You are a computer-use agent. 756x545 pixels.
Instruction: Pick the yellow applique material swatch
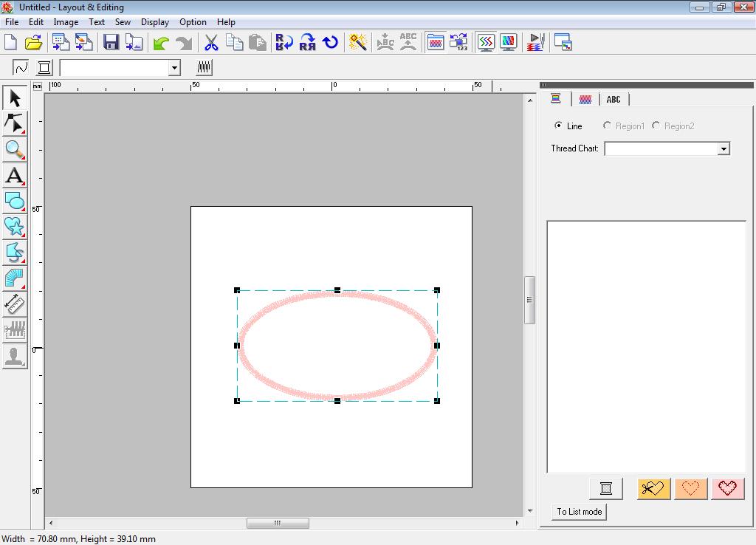point(654,489)
